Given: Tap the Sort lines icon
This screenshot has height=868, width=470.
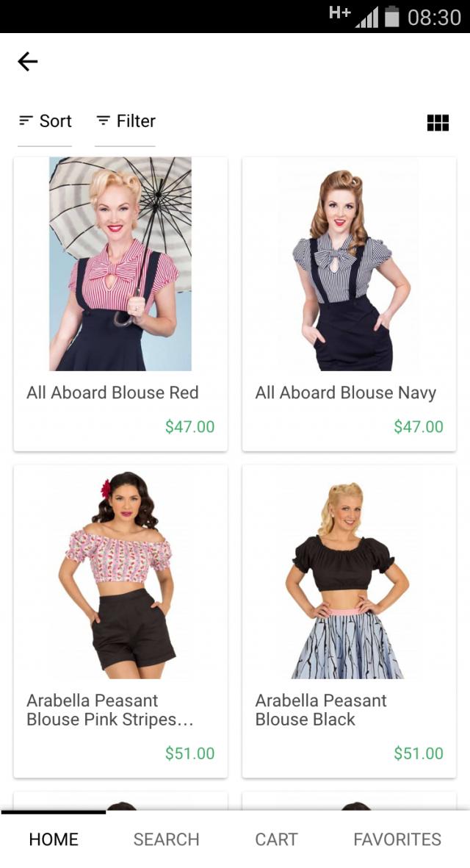Looking at the screenshot, I should 26,121.
